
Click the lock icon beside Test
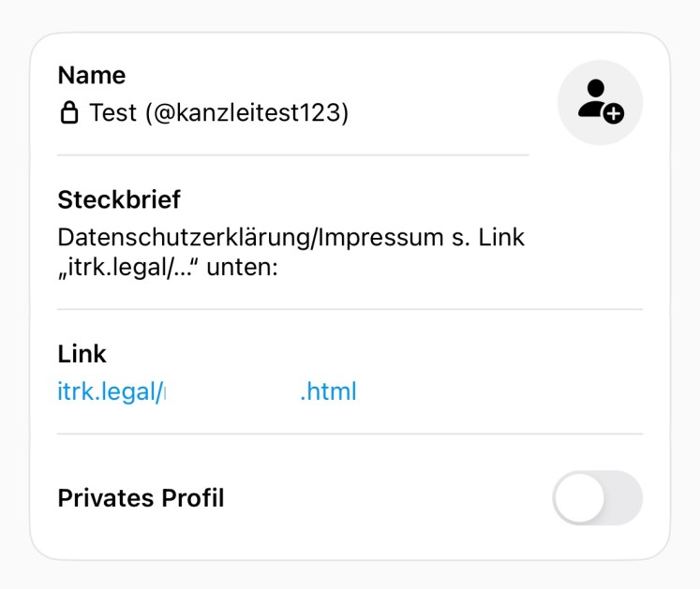coord(68,114)
